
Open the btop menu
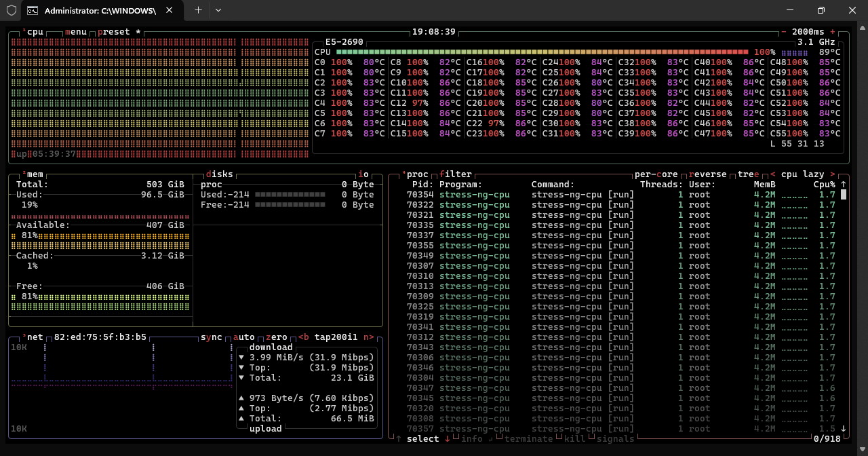(x=76, y=32)
